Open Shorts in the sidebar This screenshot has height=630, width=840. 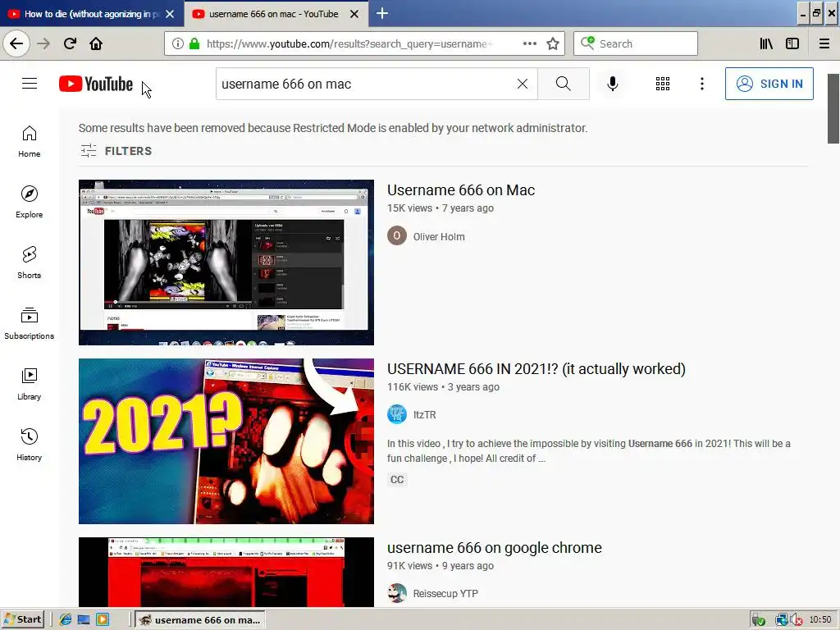pyautogui.click(x=30, y=262)
